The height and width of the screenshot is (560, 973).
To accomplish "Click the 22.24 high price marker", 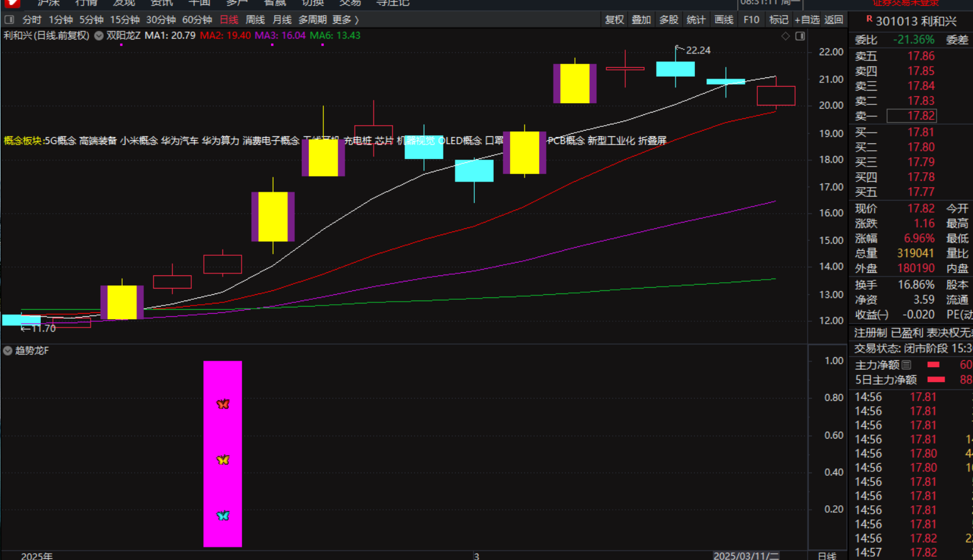I will click(698, 50).
